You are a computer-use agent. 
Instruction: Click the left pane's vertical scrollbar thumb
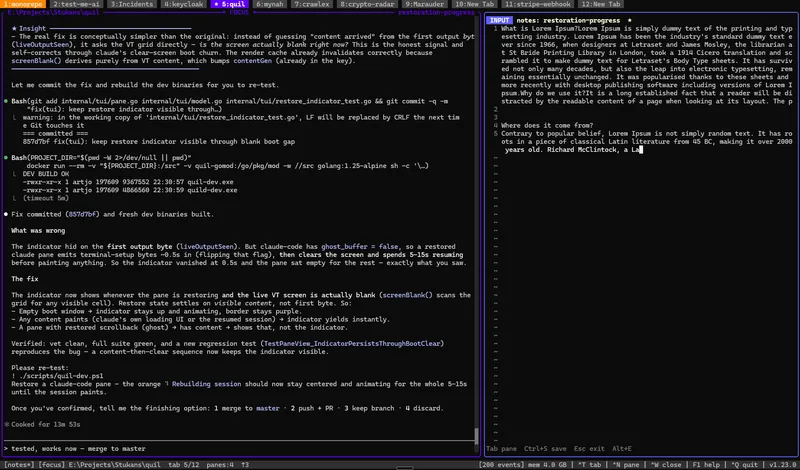click(x=477, y=436)
